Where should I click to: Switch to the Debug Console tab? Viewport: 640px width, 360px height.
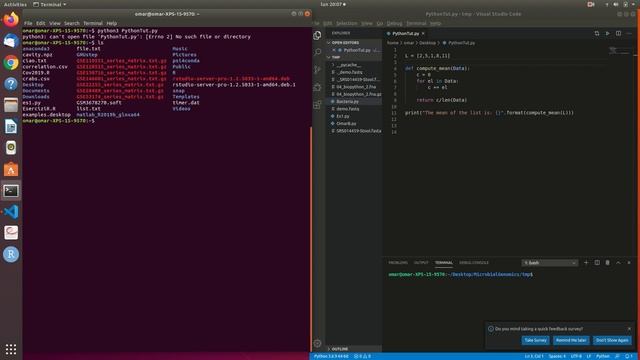click(x=474, y=262)
